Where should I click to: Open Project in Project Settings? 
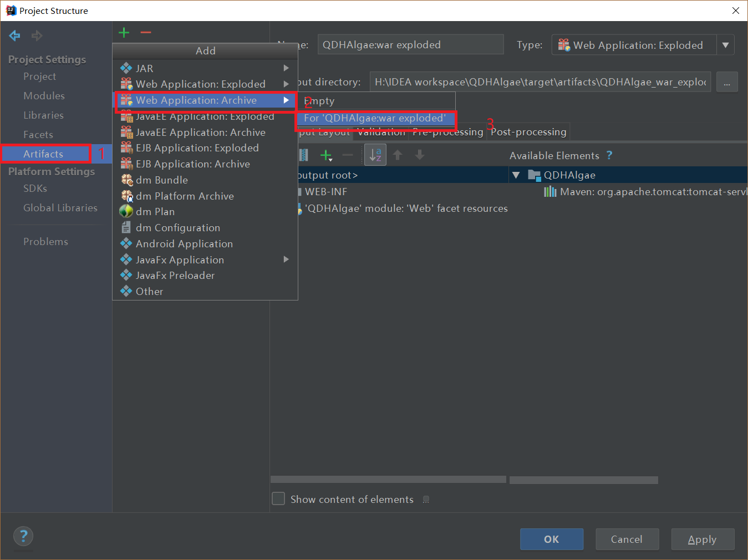39,77
